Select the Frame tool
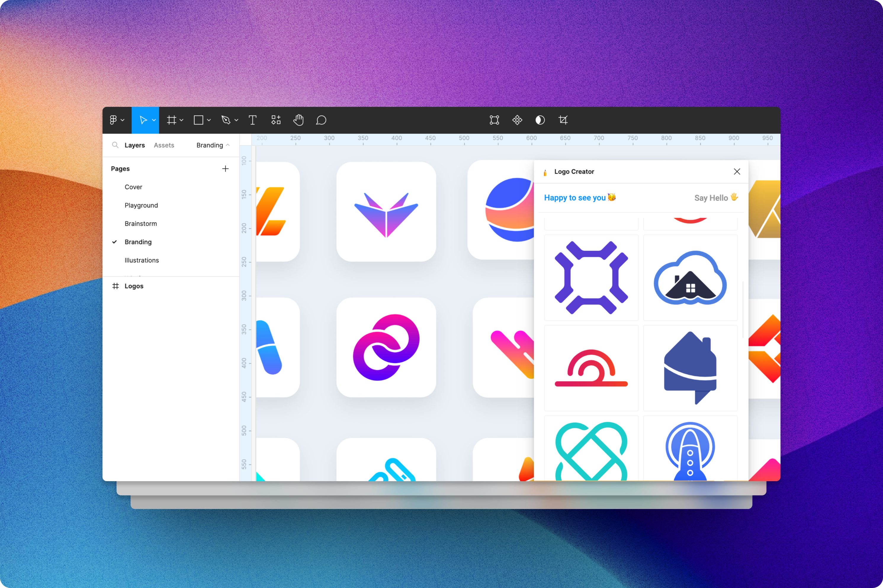This screenshot has width=883, height=588. click(171, 120)
